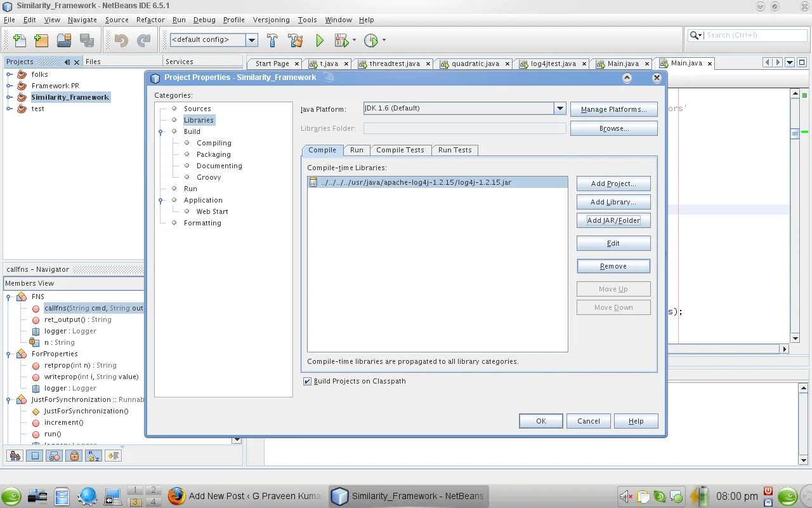Click the Debug Main Project icon
The height and width of the screenshot is (508, 812).
[341, 41]
